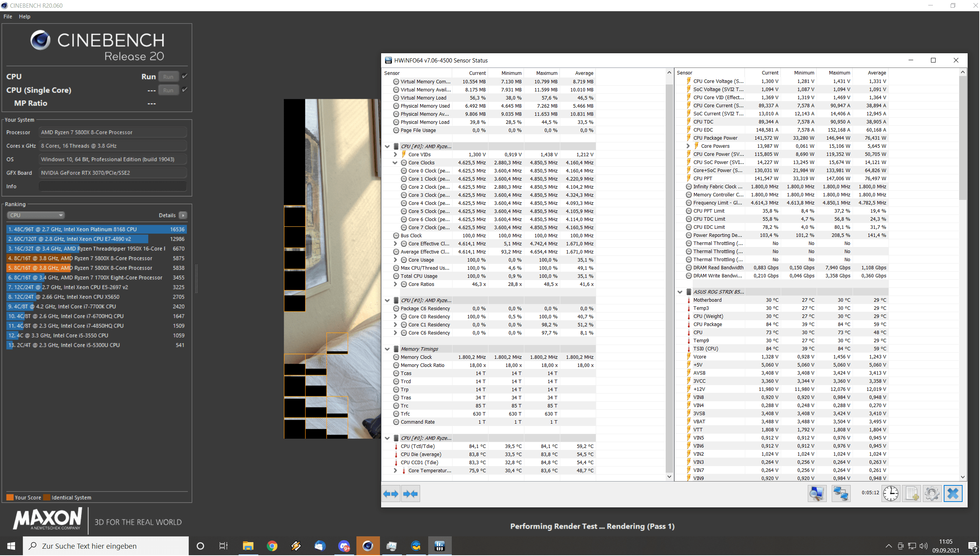
Task: Click the Cinebench Info input field
Action: [x=112, y=186]
